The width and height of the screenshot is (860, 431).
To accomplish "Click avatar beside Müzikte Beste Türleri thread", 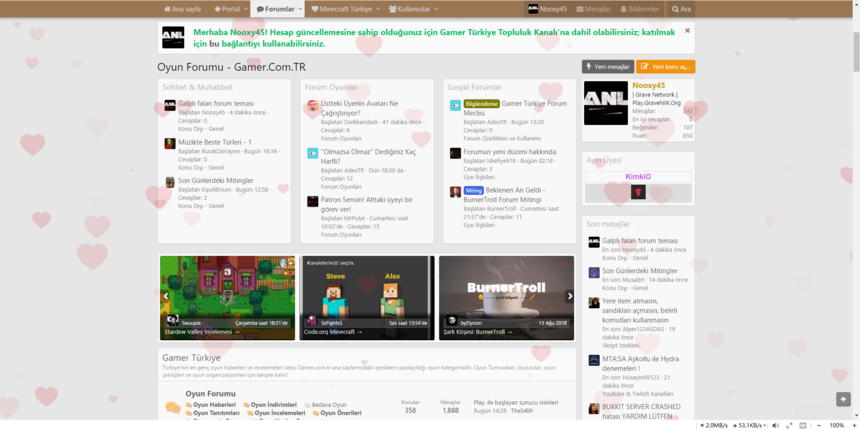I will [170, 144].
